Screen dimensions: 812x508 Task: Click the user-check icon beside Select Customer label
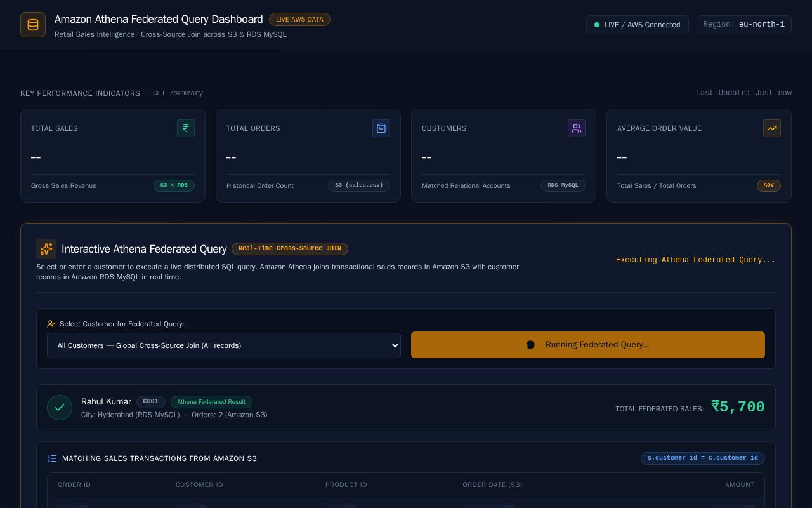(51, 324)
